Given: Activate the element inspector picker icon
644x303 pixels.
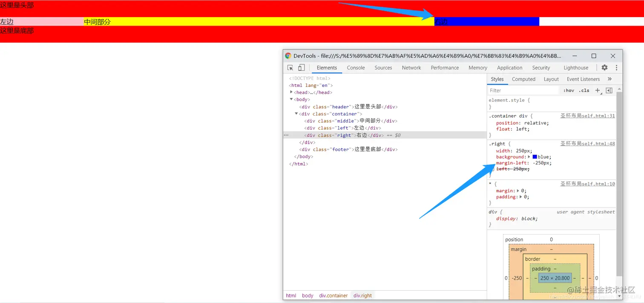Looking at the screenshot, I should click(x=290, y=68).
